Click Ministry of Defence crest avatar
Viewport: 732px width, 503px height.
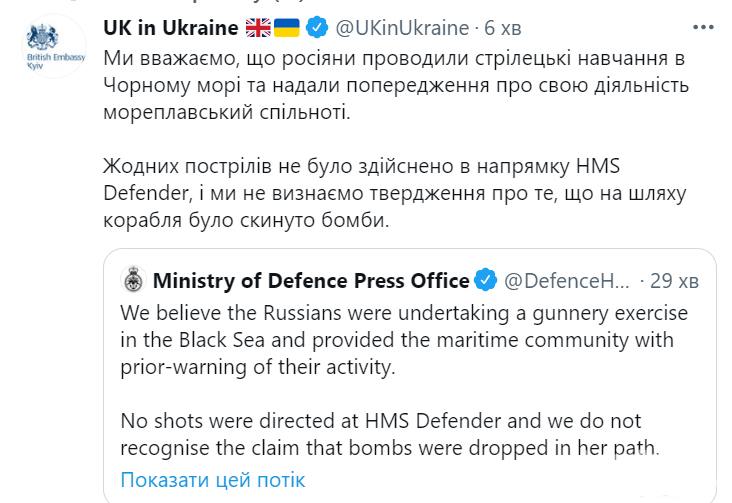coord(134,280)
